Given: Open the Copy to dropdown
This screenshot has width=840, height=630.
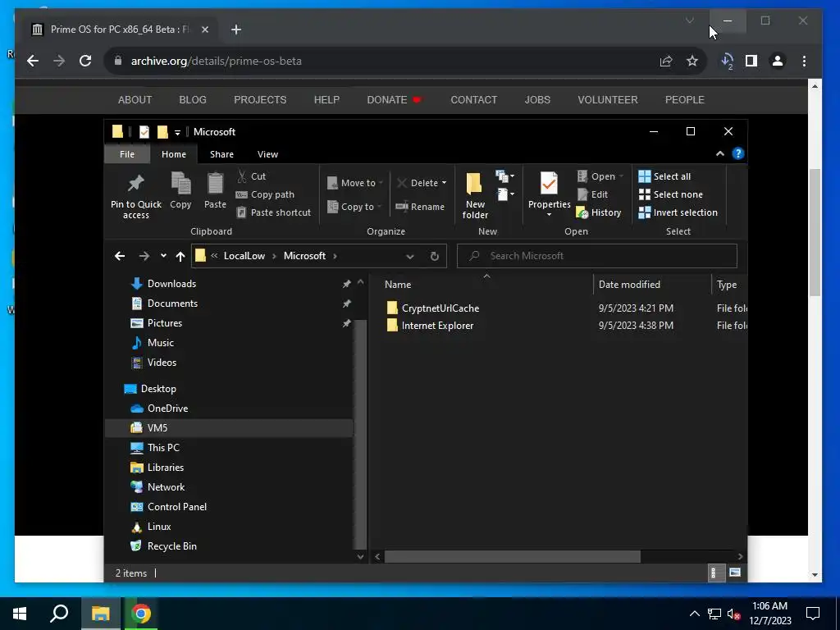Looking at the screenshot, I should pyautogui.click(x=354, y=206).
